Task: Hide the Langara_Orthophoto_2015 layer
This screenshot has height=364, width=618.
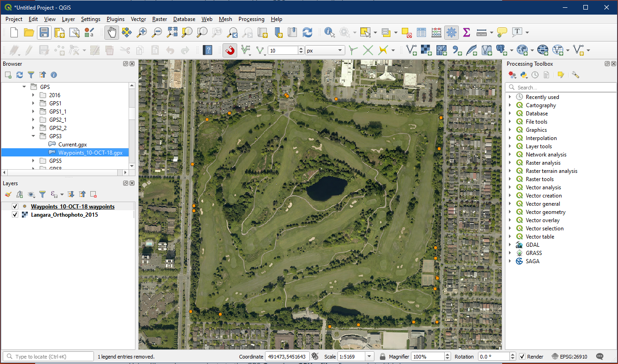Action: click(15, 215)
